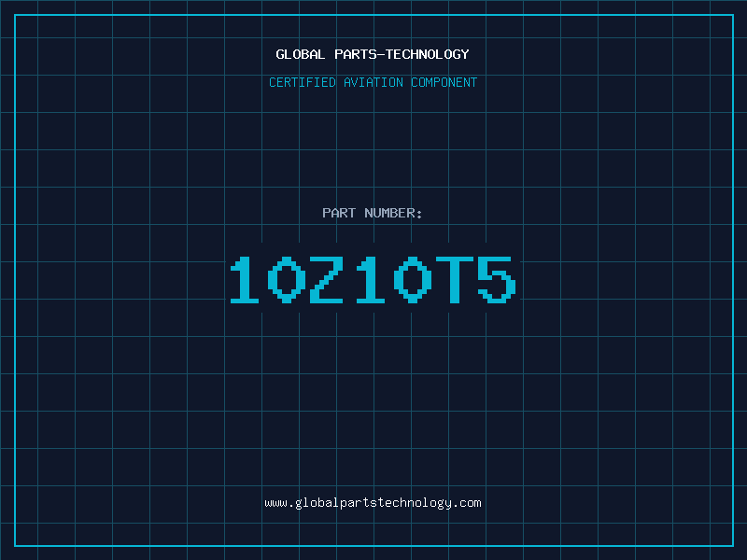Screen dimensions: 747x560
Task: Select the CERTIFIED AVIATION COMPONENT subtitle
Action: click(x=373, y=82)
